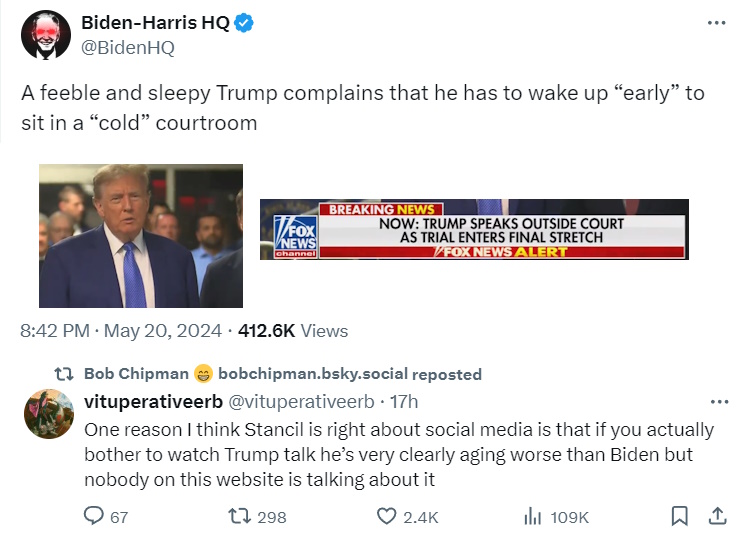Open the Fox News breaking news image

tap(474, 229)
